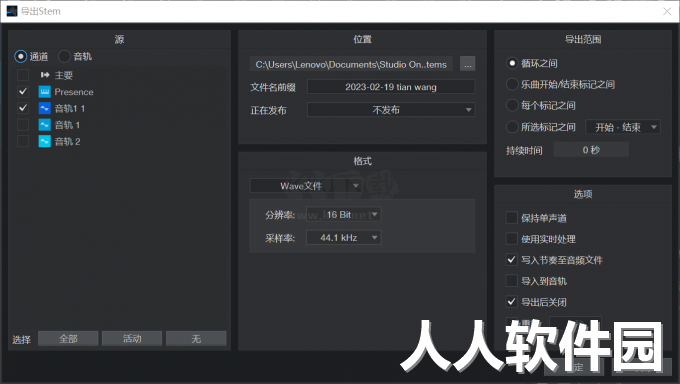Image resolution: width=680 pixels, height=384 pixels.
Task: Uncheck 导出后关闭 option
Action: (512, 302)
